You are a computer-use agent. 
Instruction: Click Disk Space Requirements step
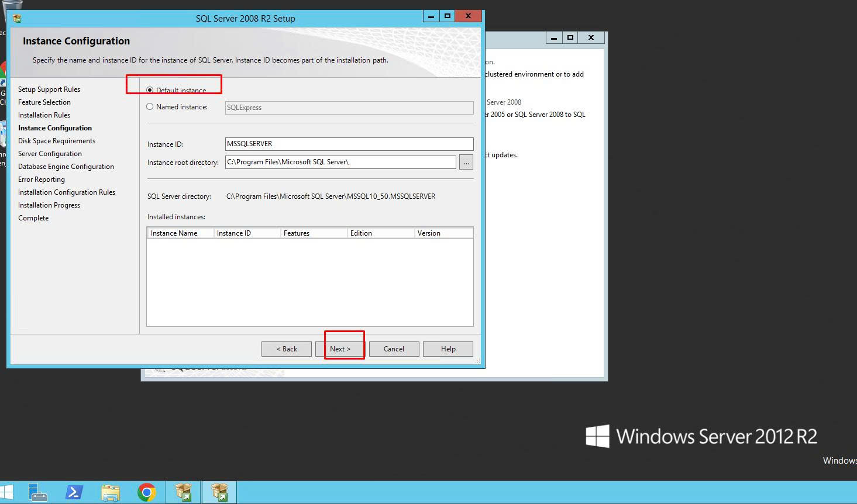(57, 141)
